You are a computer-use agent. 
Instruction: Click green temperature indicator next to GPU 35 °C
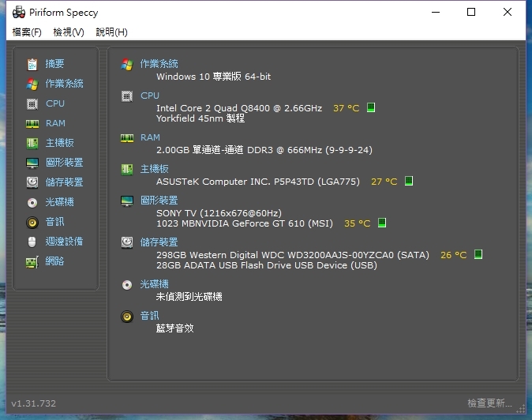[382, 223]
